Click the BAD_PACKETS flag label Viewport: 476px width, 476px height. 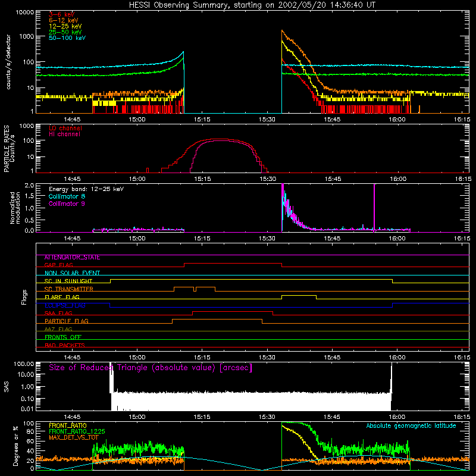pos(65,346)
